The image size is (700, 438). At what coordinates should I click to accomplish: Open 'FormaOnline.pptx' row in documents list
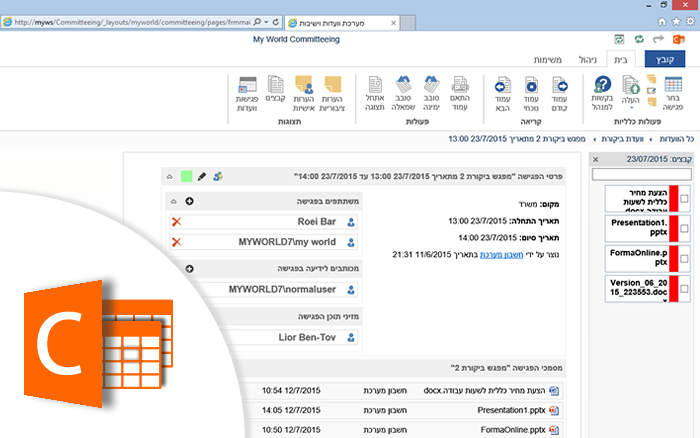(404, 430)
